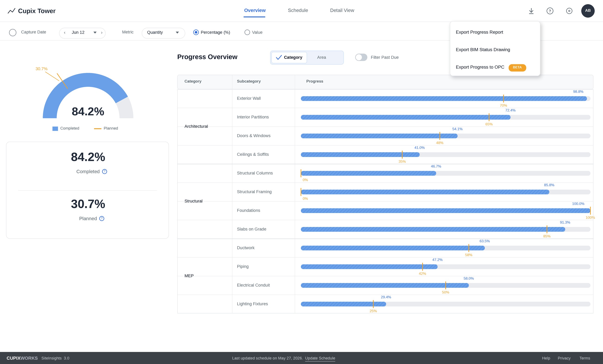
Task: Open the settings target icon in header
Action: click(569, 11)
